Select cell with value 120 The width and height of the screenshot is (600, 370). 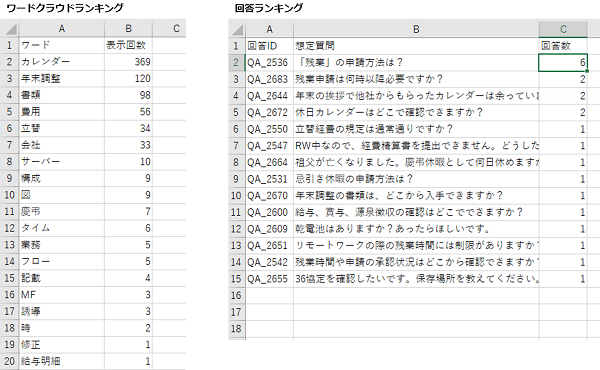[x=128, y=78]
